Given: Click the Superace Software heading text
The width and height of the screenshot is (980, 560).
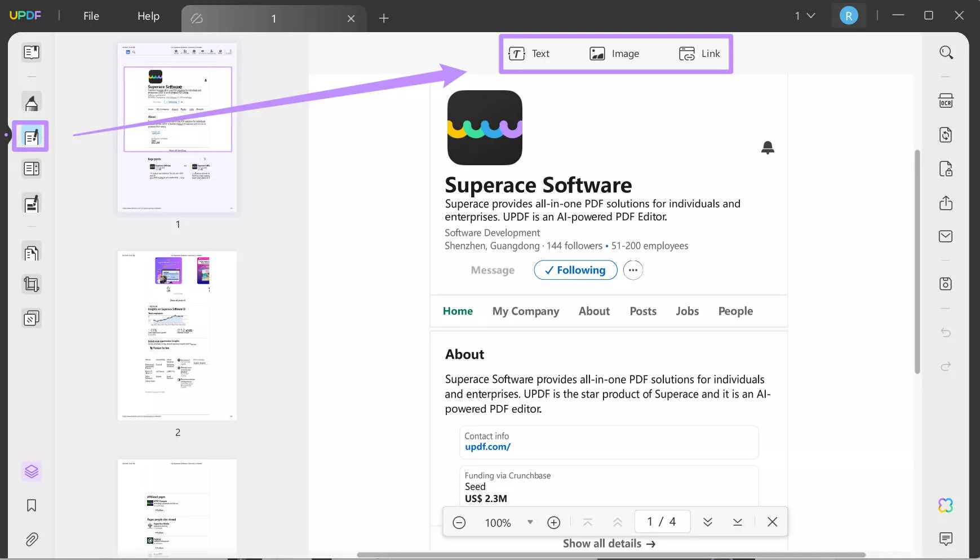Looking at the screenshot, I should [538, 185].
